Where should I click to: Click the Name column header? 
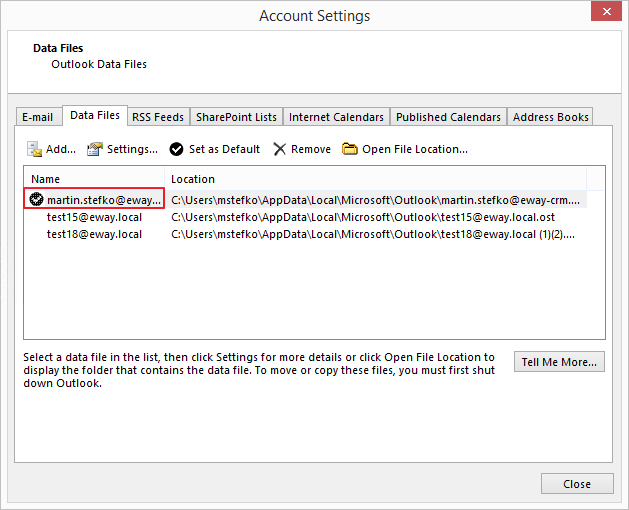[x=94, y=179]
